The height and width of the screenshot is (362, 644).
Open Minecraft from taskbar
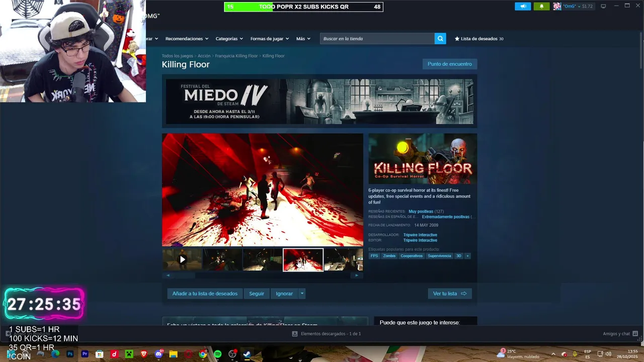pyautogui.click(x=129, y=354)
